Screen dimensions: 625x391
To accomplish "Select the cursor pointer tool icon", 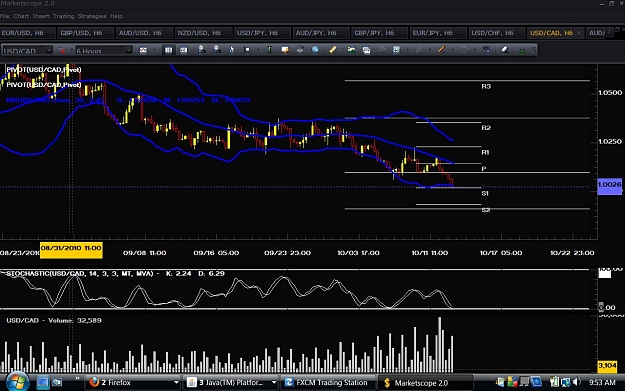I will click(232, 50).
